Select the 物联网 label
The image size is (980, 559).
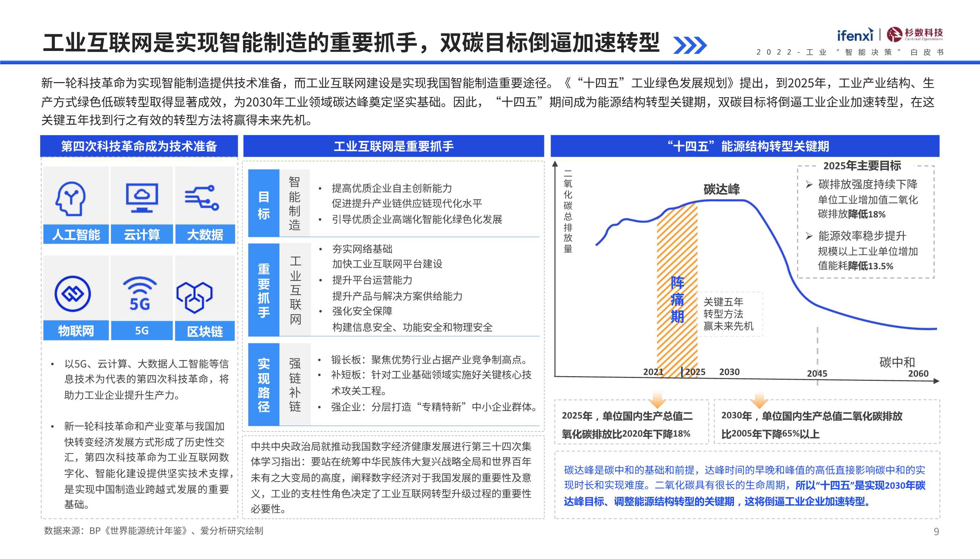pos(76,331)
